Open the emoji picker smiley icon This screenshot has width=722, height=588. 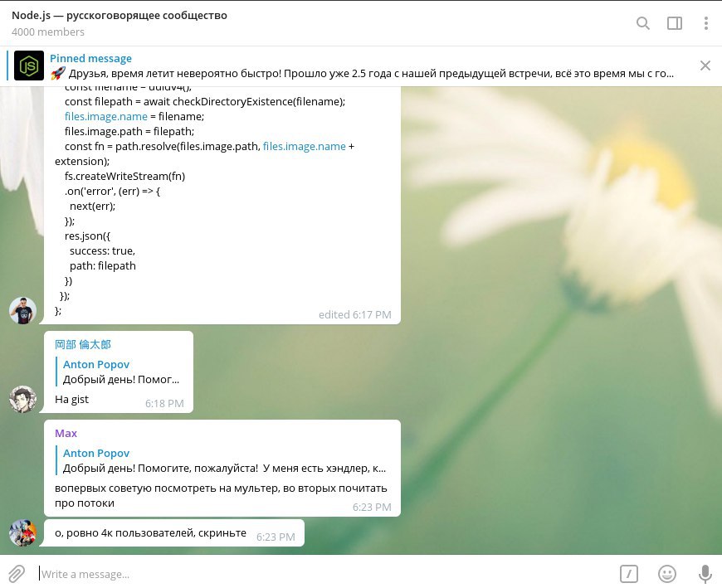[x=667, y=574]
